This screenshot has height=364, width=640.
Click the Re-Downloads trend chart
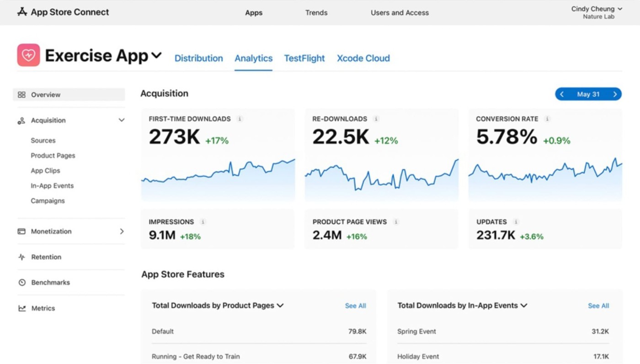382,179
